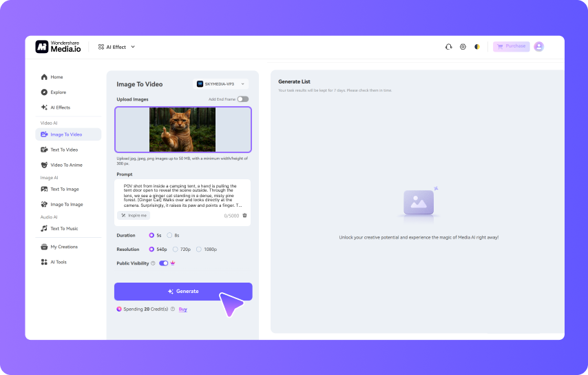Screen dimensions: 588x375
Task: Click the Text To Music note icon
Action: [x=44, y=228]
